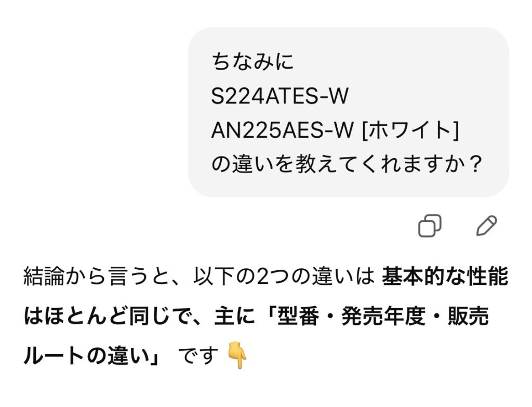The height and width of the screenshot is (407, 532).
Task: Click the bold word '主に'
Action: tap(234, 316)
